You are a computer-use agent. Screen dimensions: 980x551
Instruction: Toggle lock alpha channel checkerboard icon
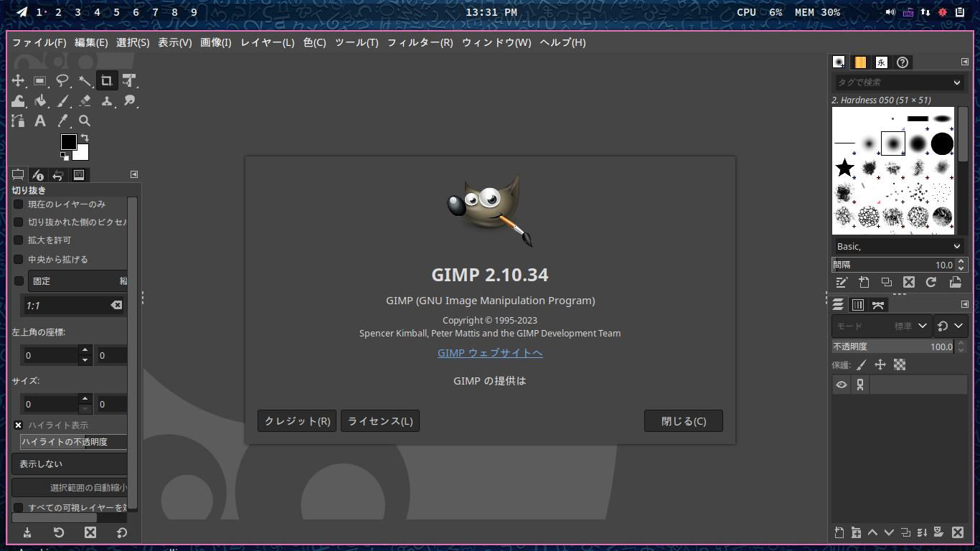point(900,365)
